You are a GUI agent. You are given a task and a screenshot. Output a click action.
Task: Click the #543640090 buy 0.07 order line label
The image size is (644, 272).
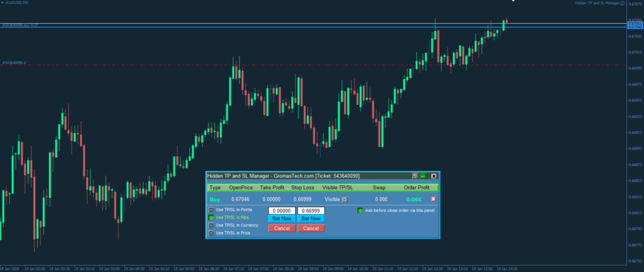20,25
